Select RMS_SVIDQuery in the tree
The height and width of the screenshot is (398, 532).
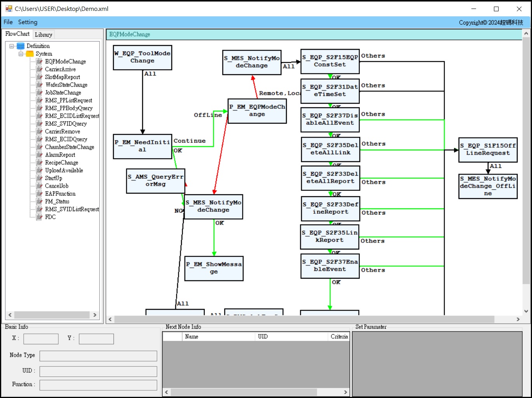(66, 124)
